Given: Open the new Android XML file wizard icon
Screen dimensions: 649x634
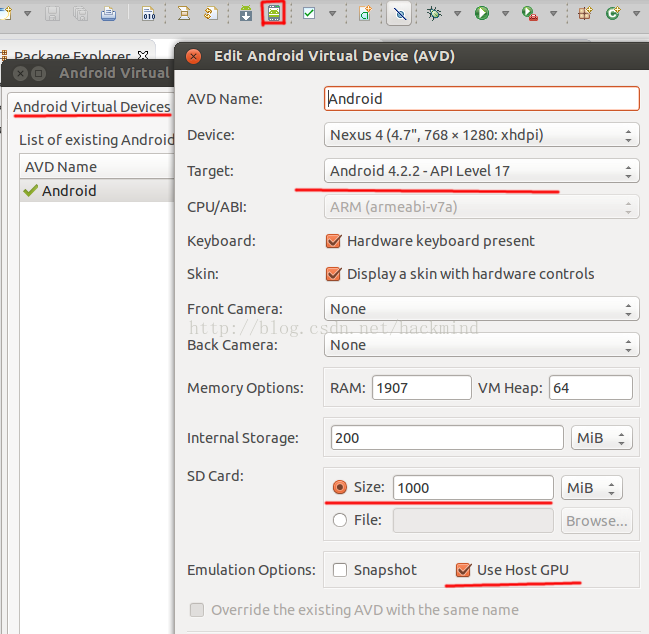Looking at the screenshot, I should pos(365,13).
